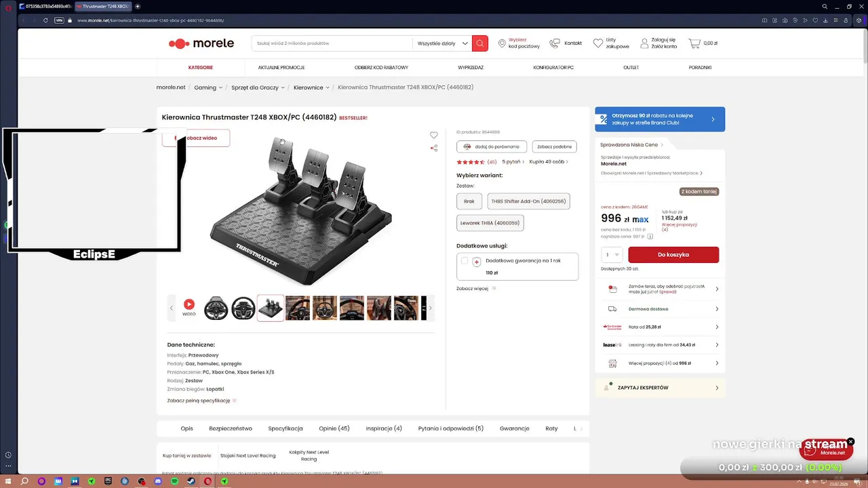Select Lewarek TH8A variant
The height and width of the screenshot is (488, 868).
point(490,223)
